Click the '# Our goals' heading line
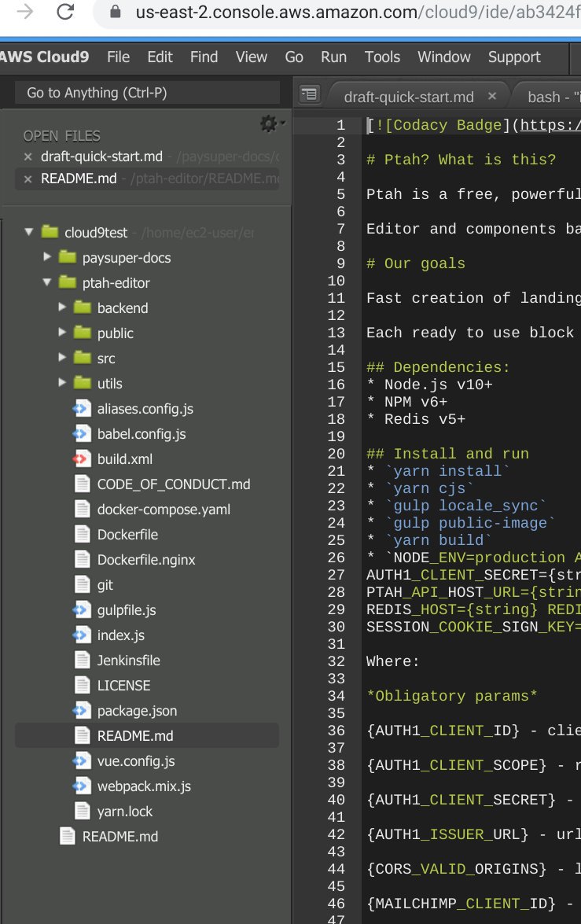Image resolution: width=581 pixels, height=924 pixels. [415, 263]
